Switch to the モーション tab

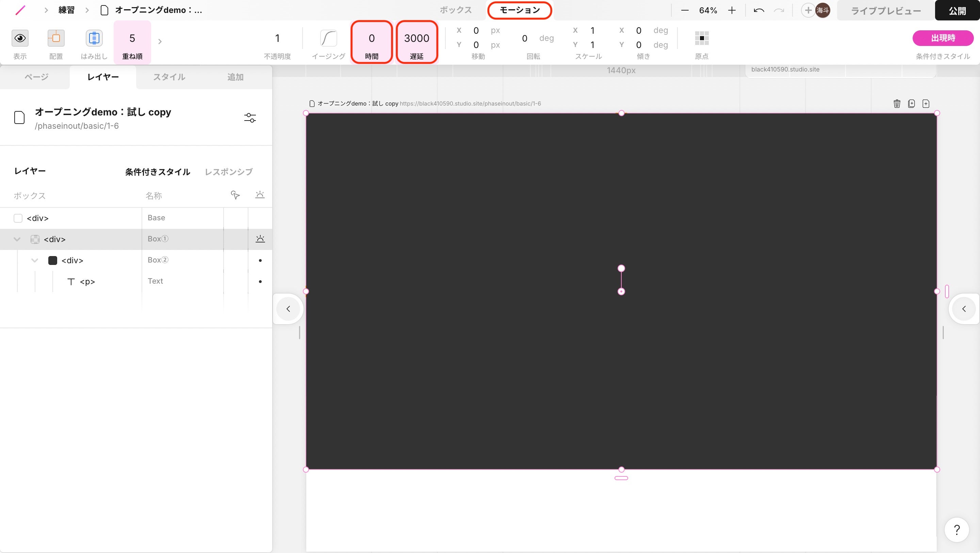point(519,10)
